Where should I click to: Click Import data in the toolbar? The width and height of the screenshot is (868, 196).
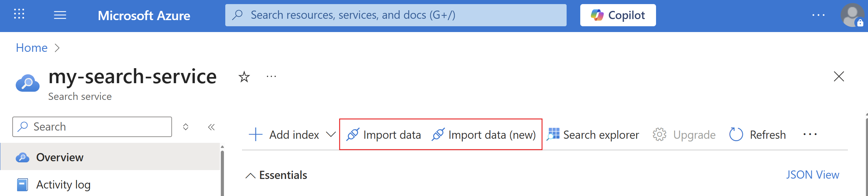pyautogui.click(x=384, y=135)
